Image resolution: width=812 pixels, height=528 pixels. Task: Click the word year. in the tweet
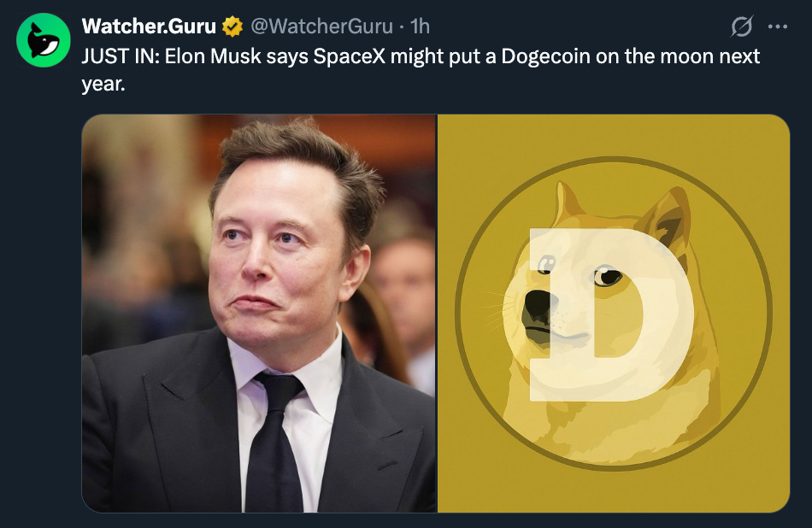coord(103,84)
